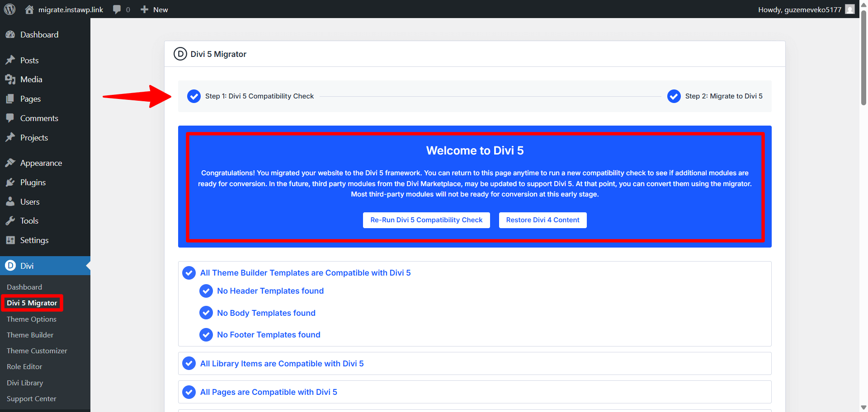Open the site home icon
This screenshot has width=868, height=412.
pyautogui.click(x=29, y=9)
